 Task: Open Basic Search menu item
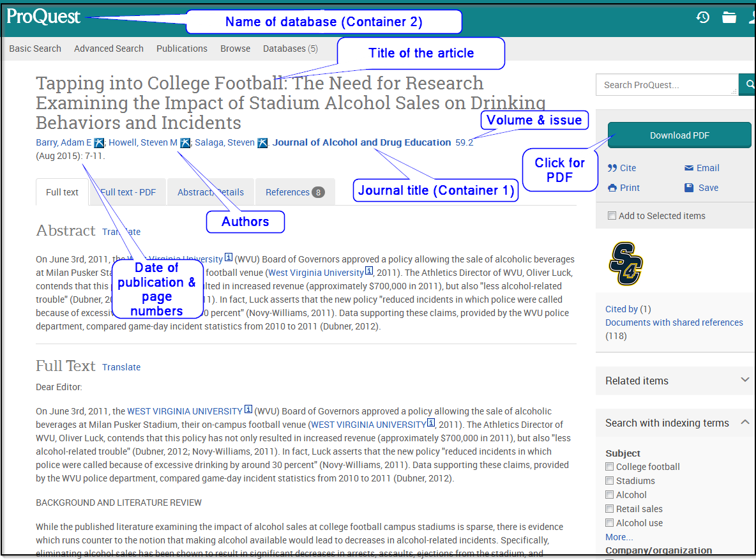click(35, 49)
